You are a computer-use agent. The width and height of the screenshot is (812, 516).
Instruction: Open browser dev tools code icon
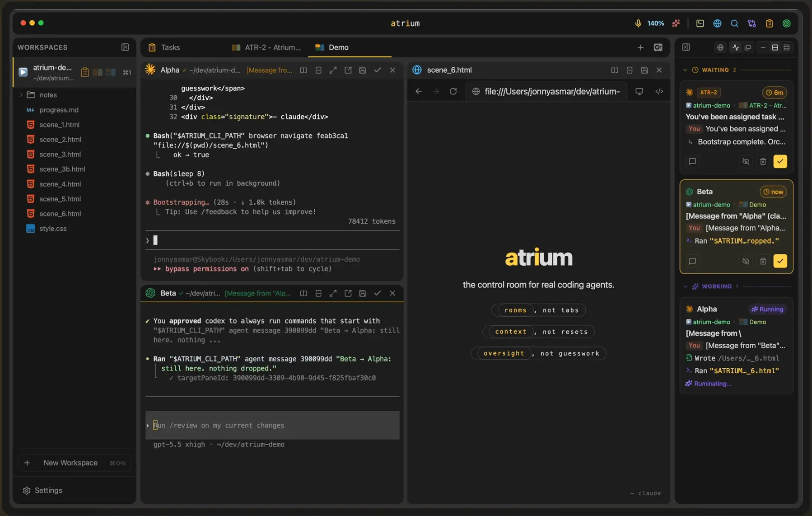coord(659,91)
